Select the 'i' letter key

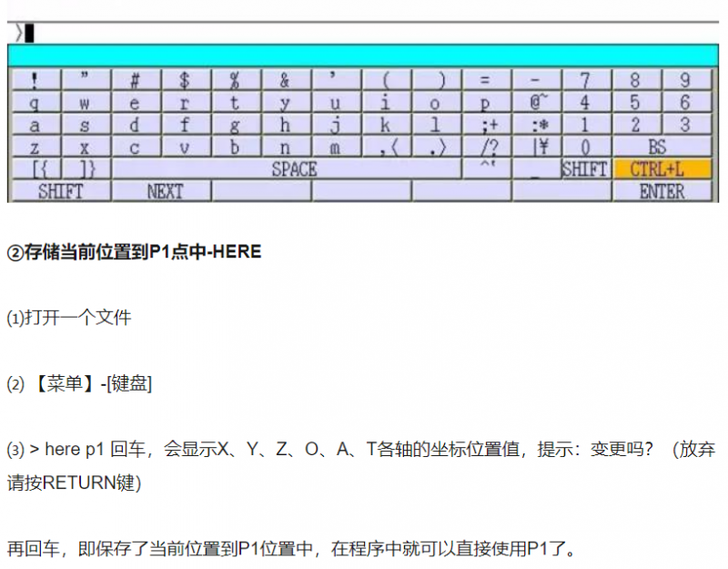coord(387,102)
